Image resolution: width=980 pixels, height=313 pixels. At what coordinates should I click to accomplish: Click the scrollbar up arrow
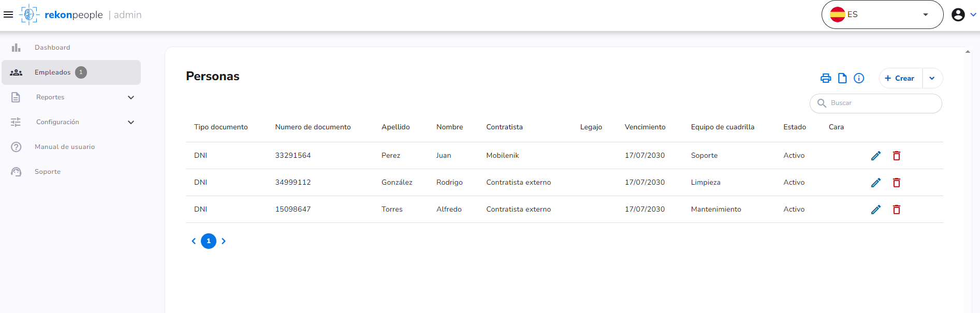point(968,52)
